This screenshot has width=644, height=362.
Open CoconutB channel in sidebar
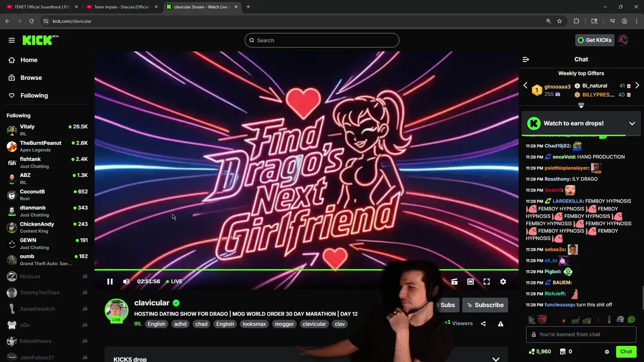(x=47, y=195)
